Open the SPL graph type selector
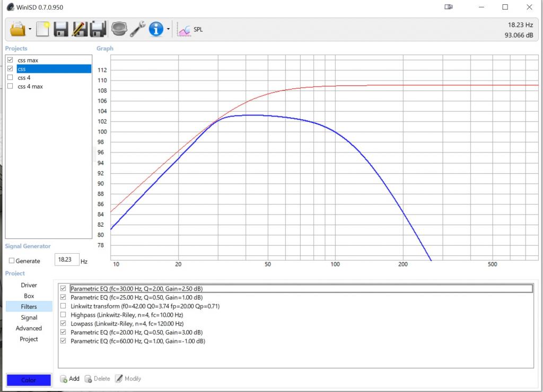 pos(190,30)
